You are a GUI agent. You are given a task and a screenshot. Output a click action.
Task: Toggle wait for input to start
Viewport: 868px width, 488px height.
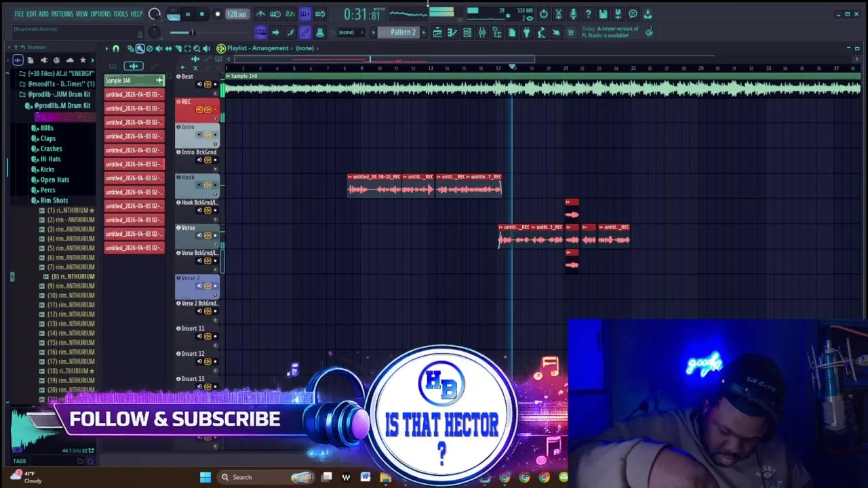click(x=275, y=14)
